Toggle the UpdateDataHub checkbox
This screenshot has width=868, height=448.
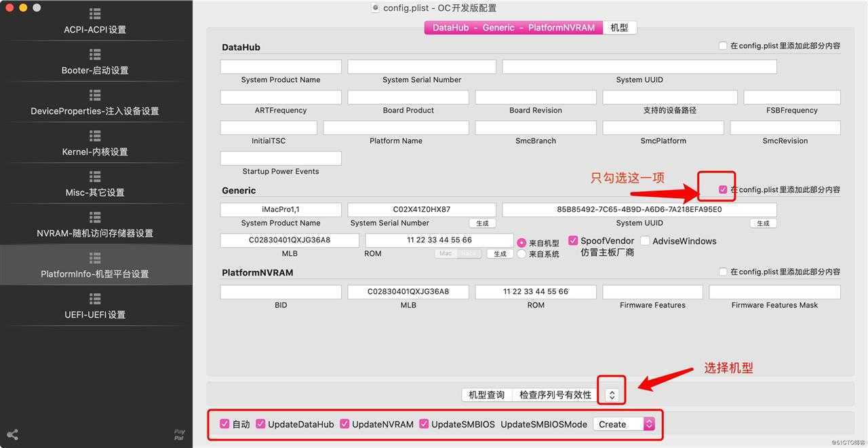tap(260, 424)
